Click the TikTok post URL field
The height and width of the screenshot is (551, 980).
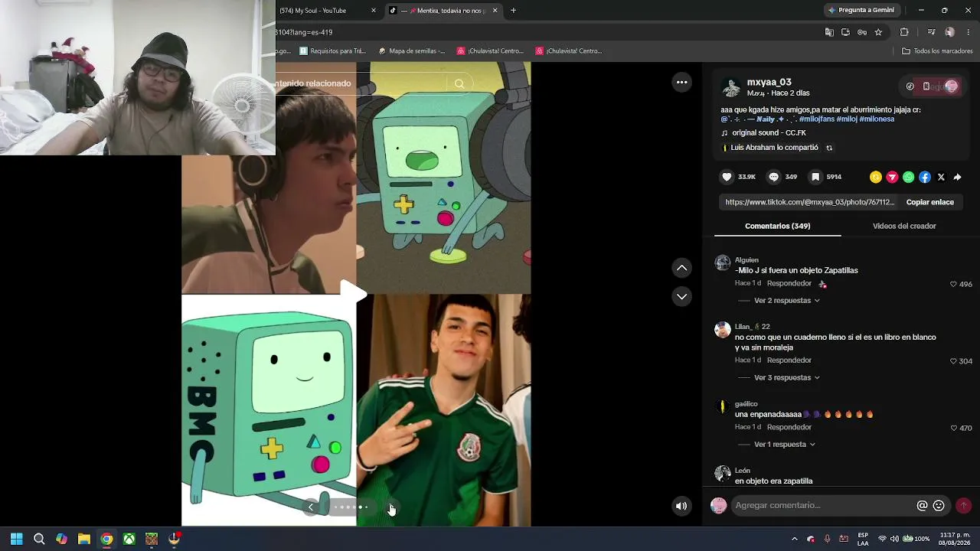[x=809, y=202]
